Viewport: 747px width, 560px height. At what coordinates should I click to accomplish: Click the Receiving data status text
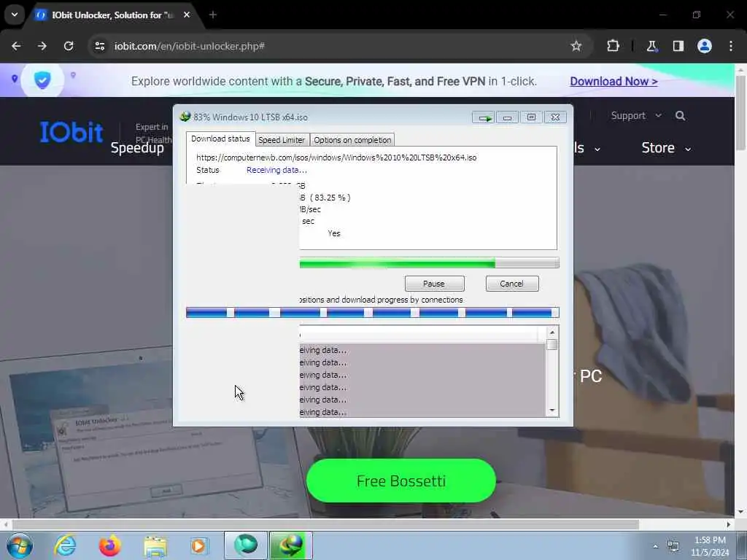tap(276, 170)
